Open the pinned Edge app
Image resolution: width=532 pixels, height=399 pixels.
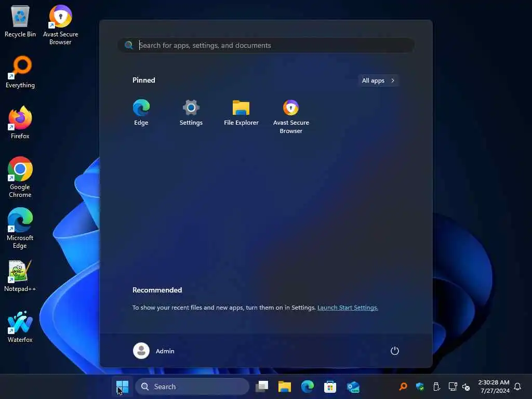[141, 113]
